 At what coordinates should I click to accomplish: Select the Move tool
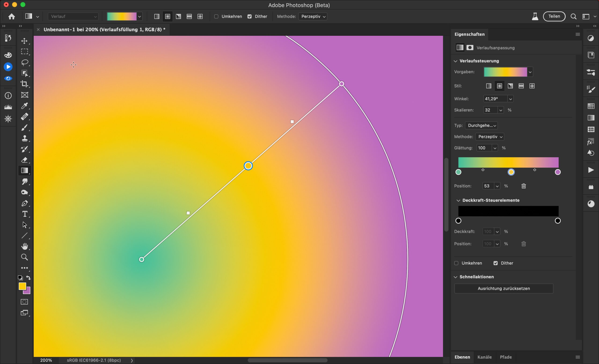click(24, 41)
